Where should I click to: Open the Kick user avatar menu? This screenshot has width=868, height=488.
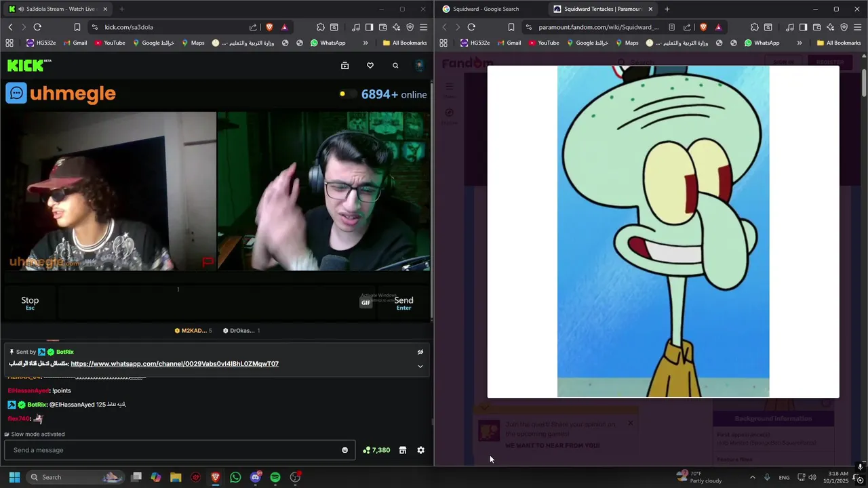[419, 66]
